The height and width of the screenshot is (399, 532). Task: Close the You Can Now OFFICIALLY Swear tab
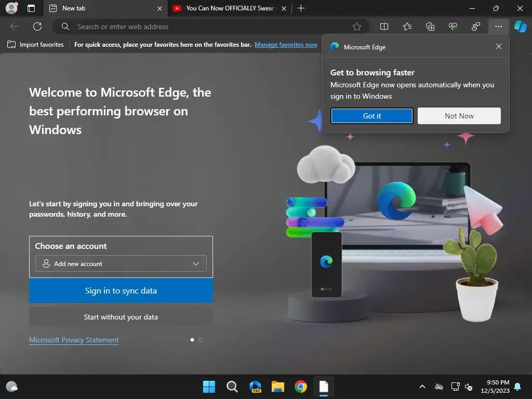pyautogui.click(x=284, y=8)
